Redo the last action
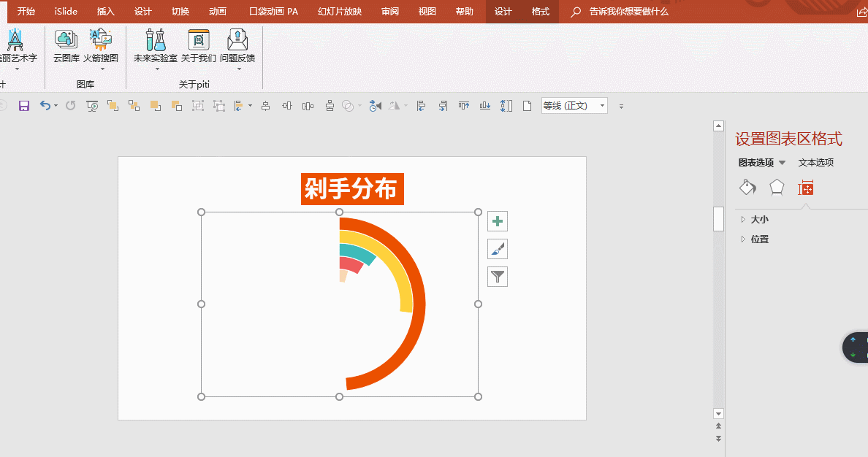 (x=70, y=106)
